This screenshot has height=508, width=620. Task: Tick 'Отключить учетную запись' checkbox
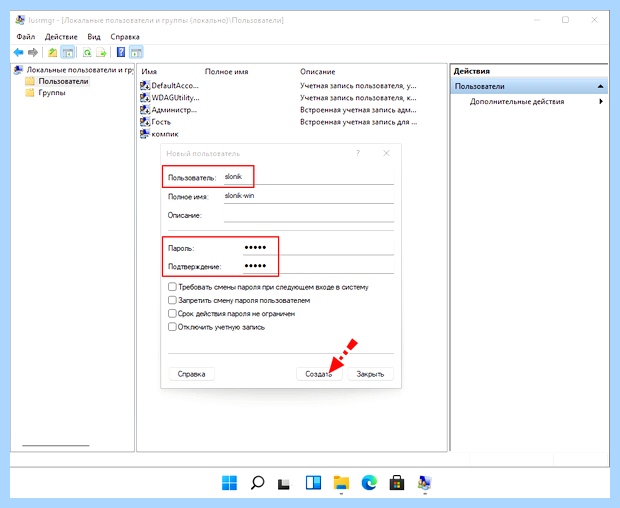172,327
